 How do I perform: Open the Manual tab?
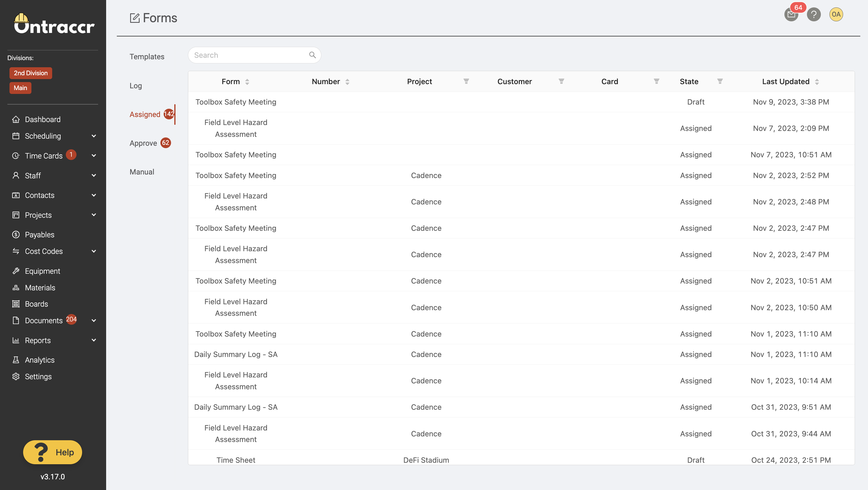click(x=142, y=172)
